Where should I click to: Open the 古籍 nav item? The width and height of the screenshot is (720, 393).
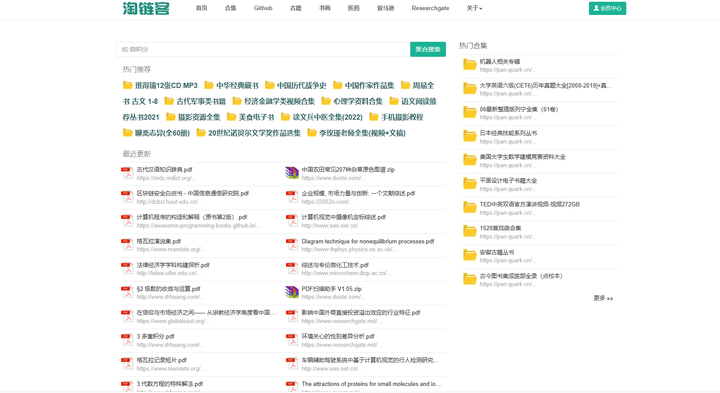click(296, 8)
